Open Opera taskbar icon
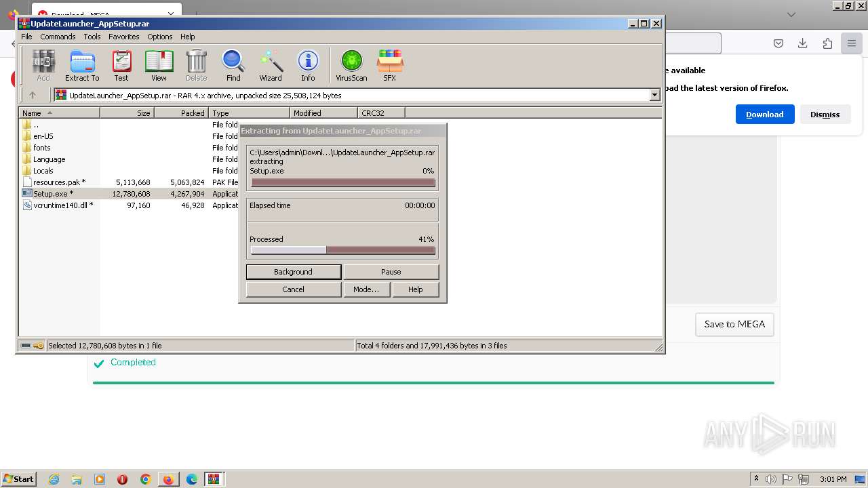Screen dimensions: 868x488 click(122, 479)
